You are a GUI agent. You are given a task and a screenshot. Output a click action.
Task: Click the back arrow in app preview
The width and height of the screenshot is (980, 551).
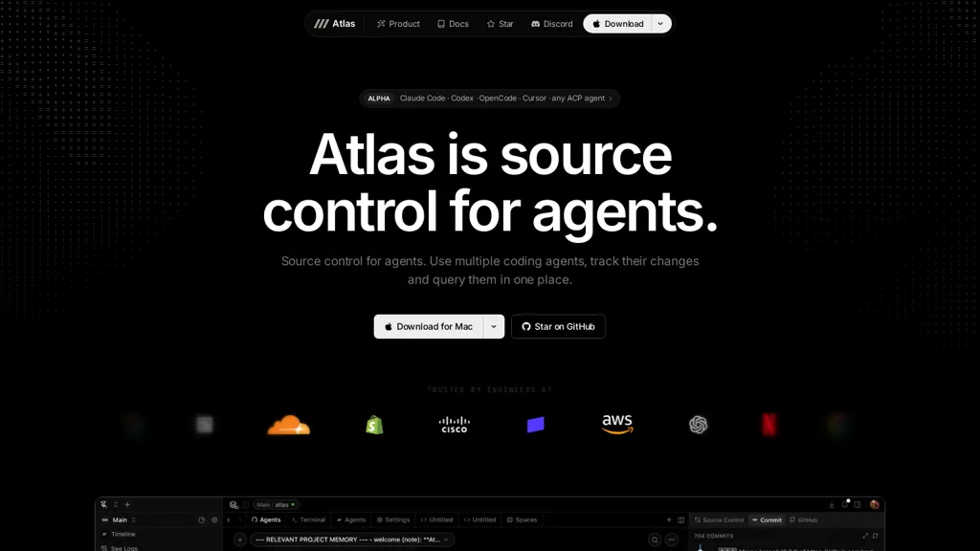point(229,519)
